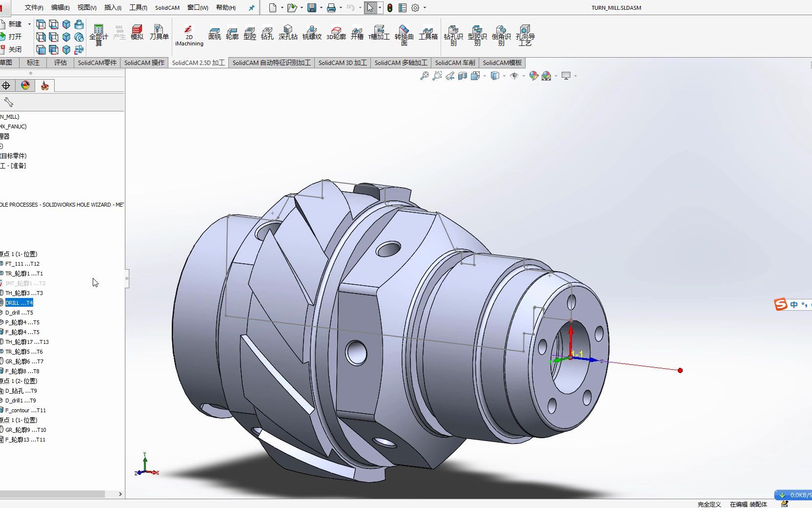
Task: Open 孔向导工艺 hole wizard process
Action: pos(525,35)
